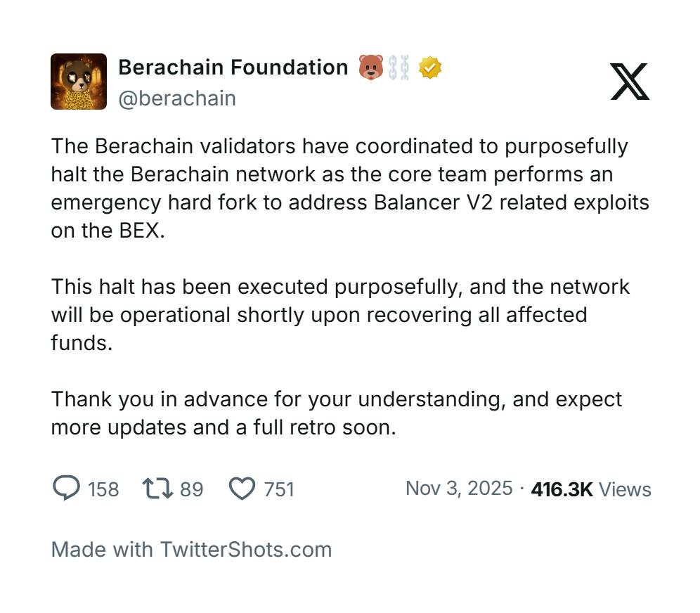Toggle the retweet state
This screenshot has height=613, width=700.
[x=157, y=488]
